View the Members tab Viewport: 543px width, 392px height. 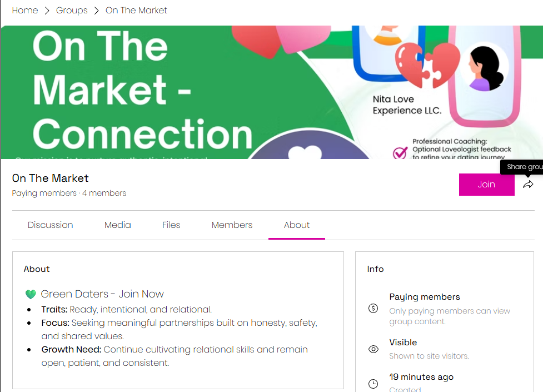tap(232, 225)
